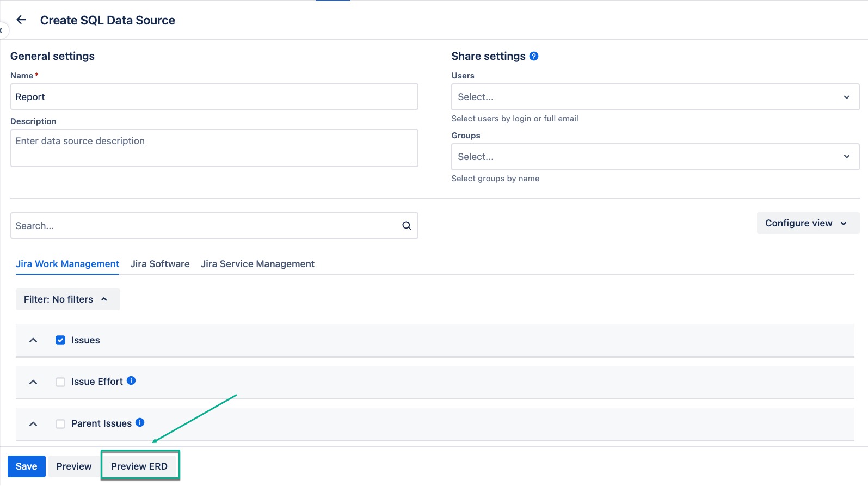The width and height of the screenshot is (868, 486).
Task: Toggle the Parent Issues section chevron
Action: pos(33,424)
